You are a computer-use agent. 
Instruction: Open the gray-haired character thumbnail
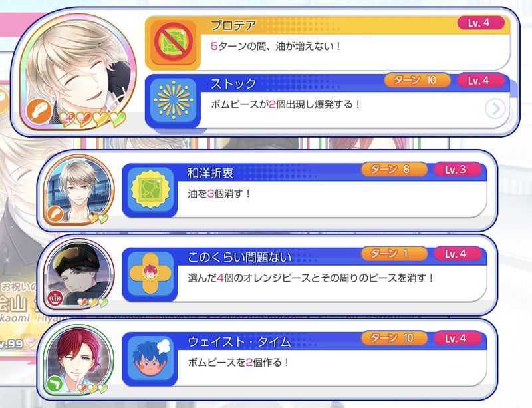pos(79,190)
